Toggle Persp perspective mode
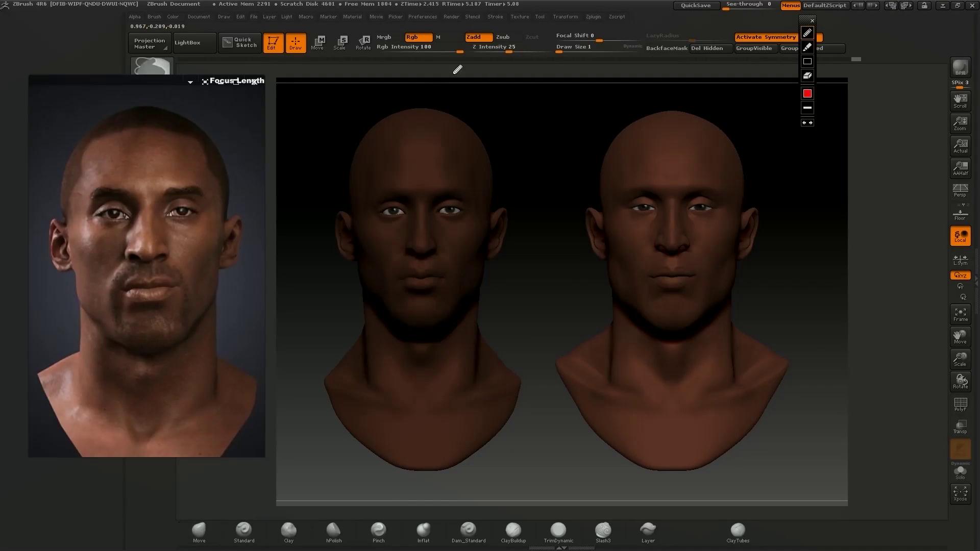Screen dimensions: 980x551 [x=960, y=190]
